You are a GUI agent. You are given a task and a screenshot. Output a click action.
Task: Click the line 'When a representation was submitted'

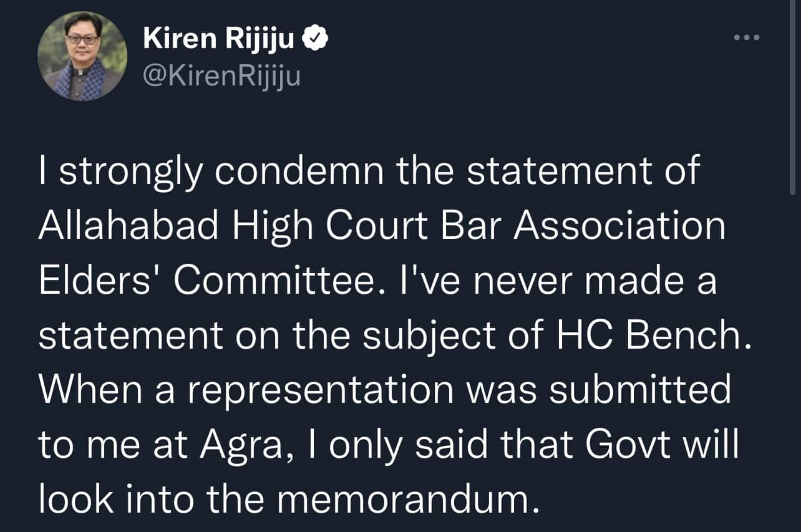[x=384, y=390]
